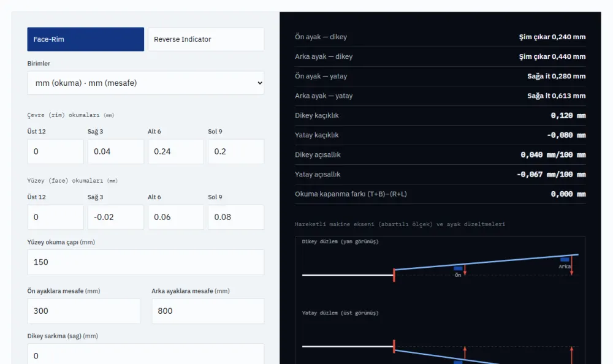Click the 'Çevre (rim) okumaları' heading
This screenshot has height=364, width=613.
click(70, 115)
